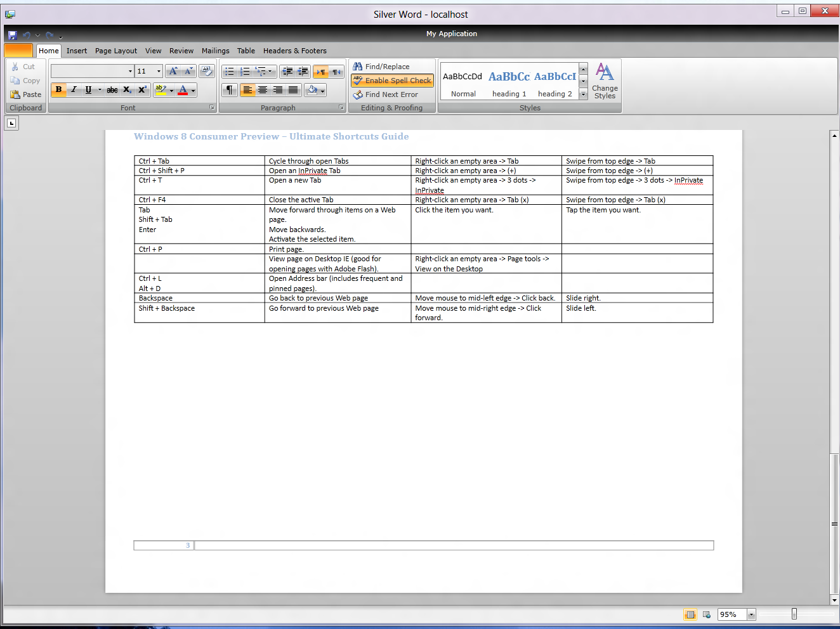840x629 pixels.
Task: Apply strikethrough formatting
Action: coord(112,90)
